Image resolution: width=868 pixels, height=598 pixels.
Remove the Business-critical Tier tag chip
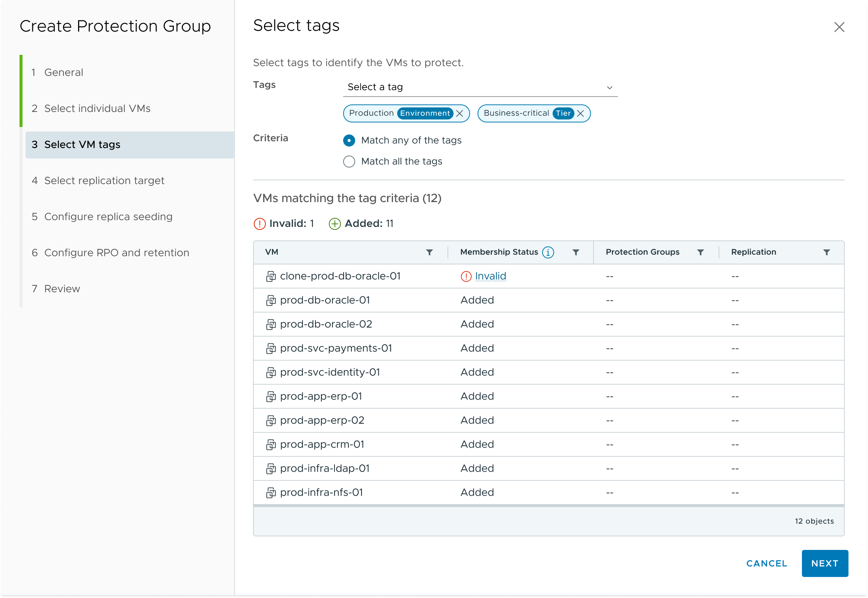pos(580,113)
